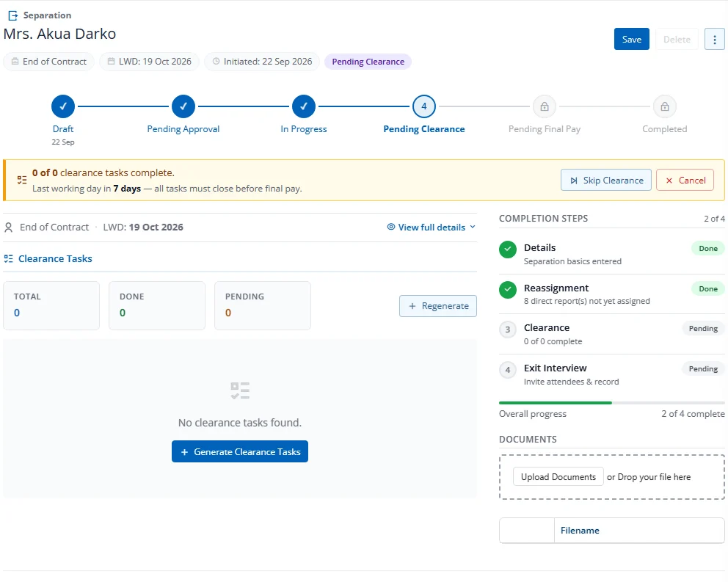Click the DONE tasks count card
Image resolution: width=728 pixels, height=582 pixels.
[x=157, y=305]
